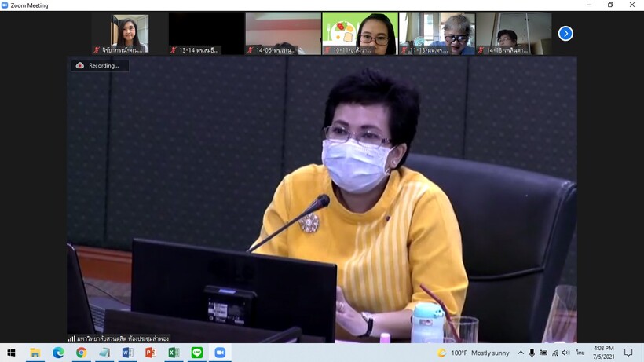Switch to PowerPoint on the taskbar
The height and width of the screenshot is (362, 644).
click(151, 353)
